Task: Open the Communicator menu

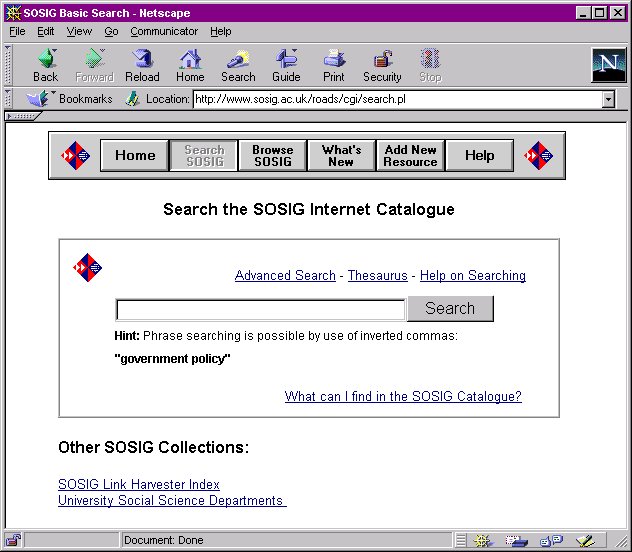Action: coord(164,31)
